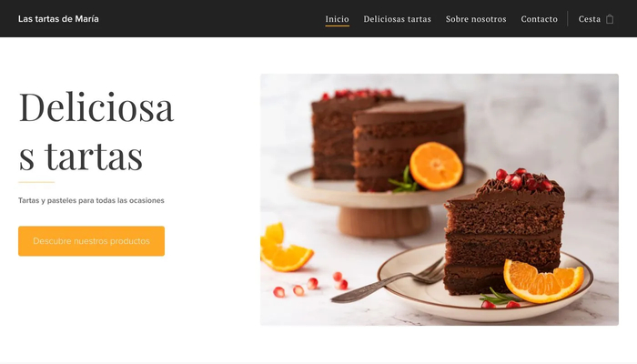Screen dimensions: 637x364
Task: Click the vertical divider beside Cesta
Action: pos(568,19)
